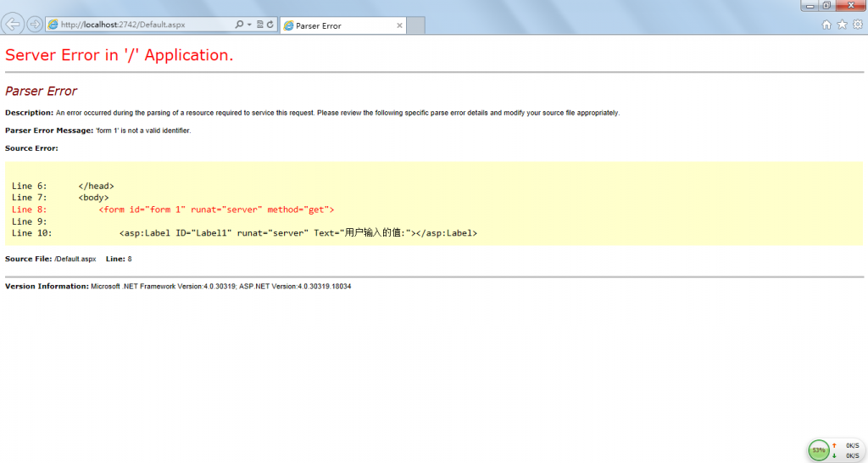Click the 'Source Error:' label
This screenshot has width=868, height=463.
[x=31, y=148]
